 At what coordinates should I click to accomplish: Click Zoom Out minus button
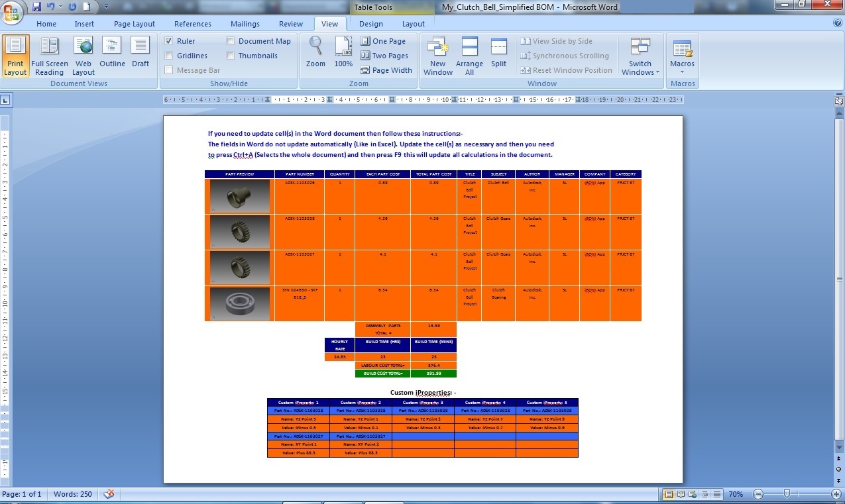coord(758,494)
